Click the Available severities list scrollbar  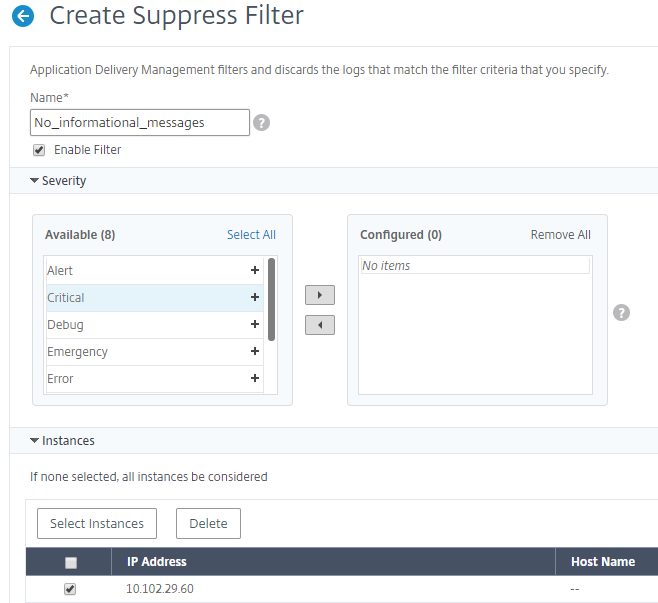[x=272, y=299]
